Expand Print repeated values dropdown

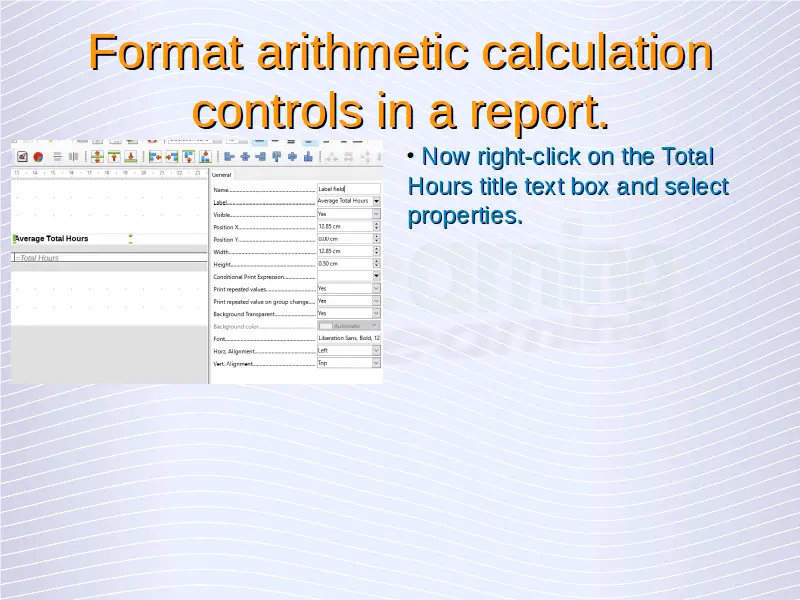pos(377,288)
